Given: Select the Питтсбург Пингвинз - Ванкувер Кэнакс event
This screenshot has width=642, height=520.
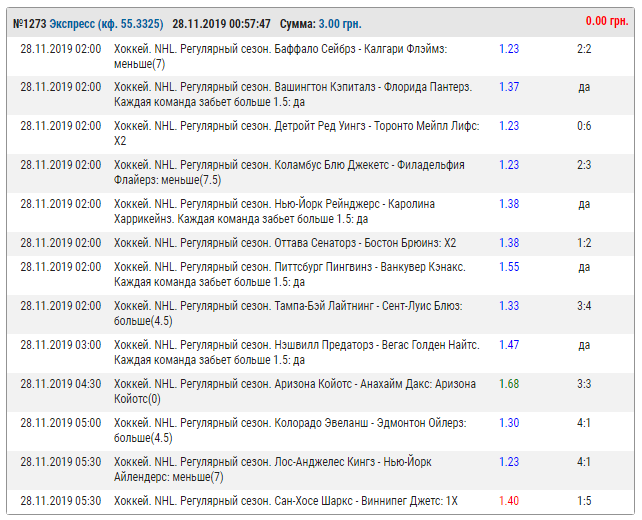Looking at the screenshot, I should (289, 274).
